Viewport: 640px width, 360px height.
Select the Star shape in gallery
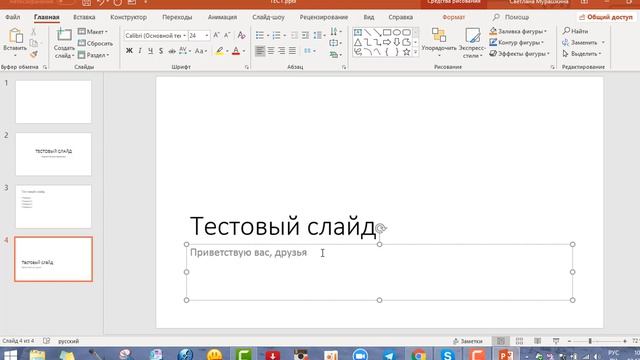tap(407, 52)
